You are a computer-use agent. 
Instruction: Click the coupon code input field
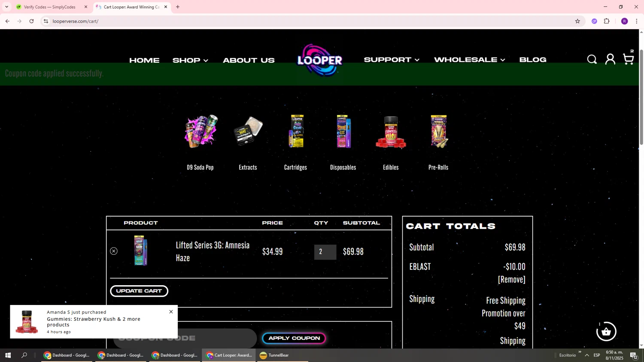point(185,338)
